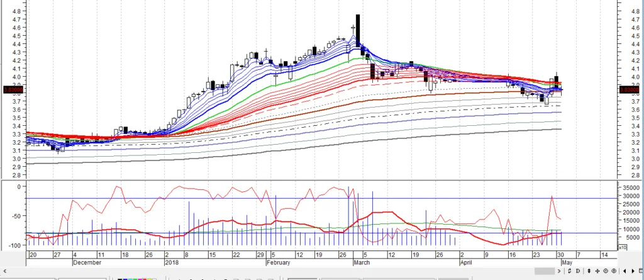
Task: Click the 3.0 label on the right price axis
Action: 635,159
